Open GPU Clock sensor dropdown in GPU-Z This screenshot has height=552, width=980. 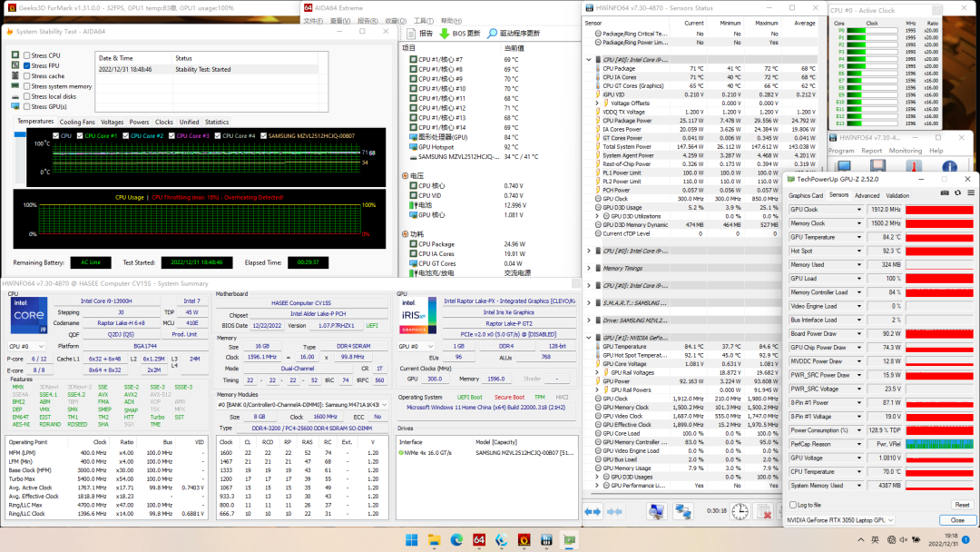coord(858,210)
